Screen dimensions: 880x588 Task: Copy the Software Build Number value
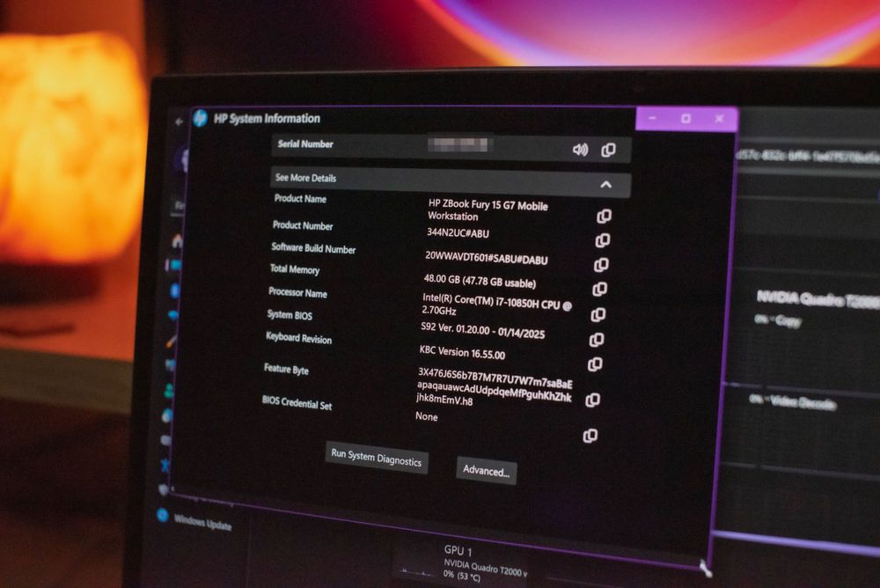click(x=601, y=265)
